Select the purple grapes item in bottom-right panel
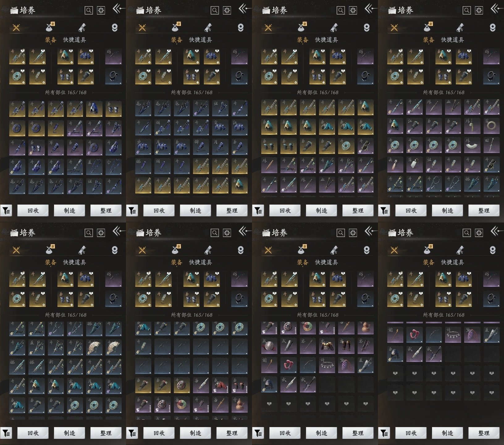 [472, 335]
